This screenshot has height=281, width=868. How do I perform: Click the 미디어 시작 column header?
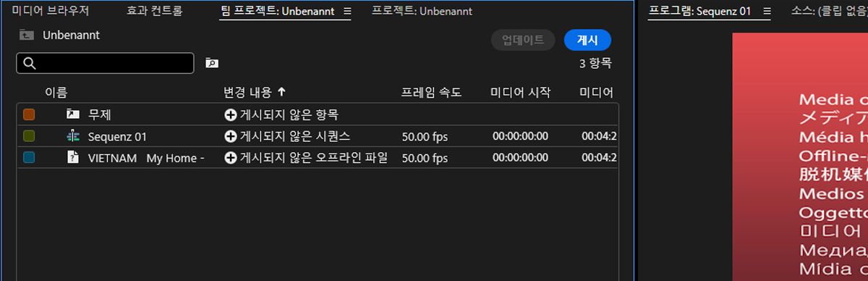[520, 92]
